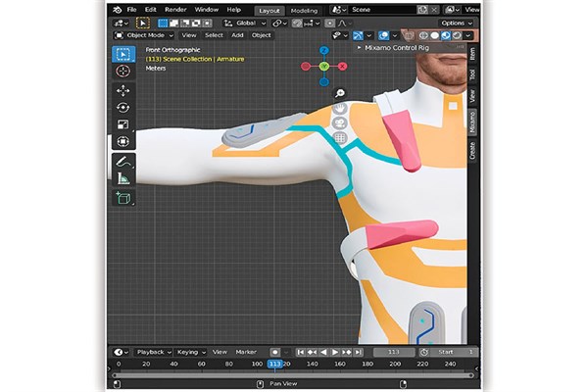Switch to the Modeling workspace tab

304,9
